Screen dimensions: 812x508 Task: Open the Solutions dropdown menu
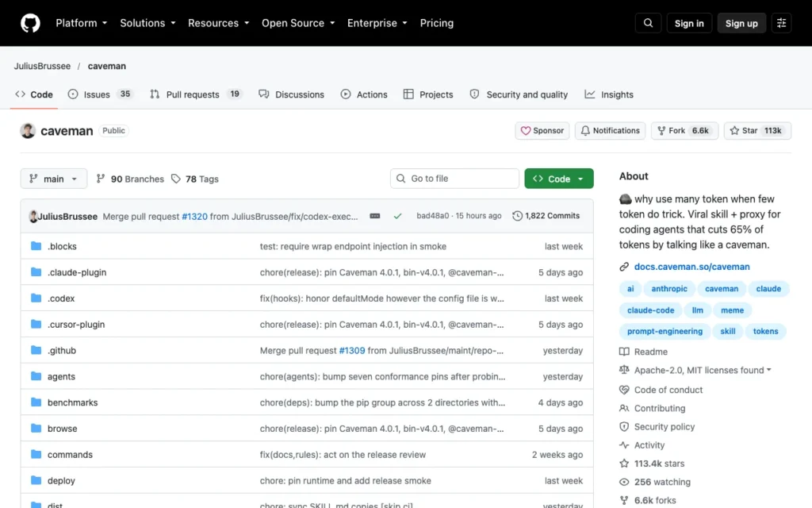tap(147, 23)
